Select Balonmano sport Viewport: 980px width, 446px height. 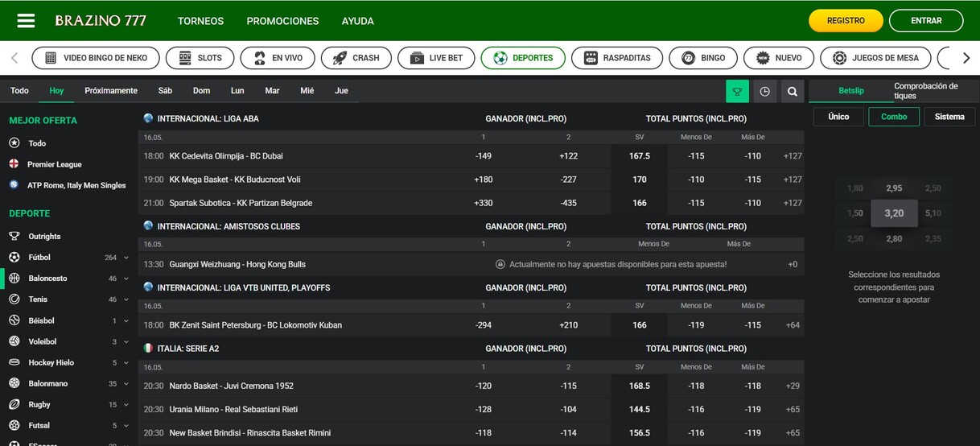[47, 384]
